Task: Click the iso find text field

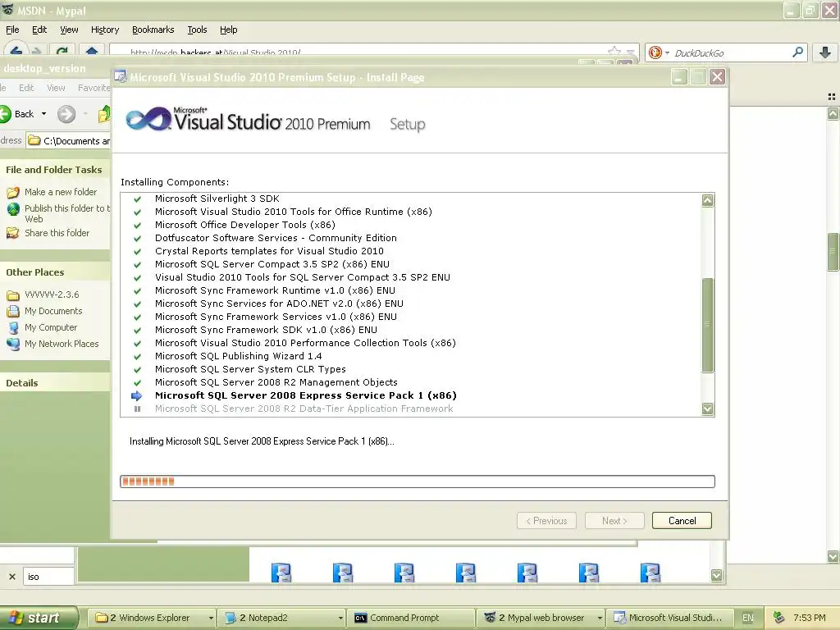Action: tap(48, 577)
